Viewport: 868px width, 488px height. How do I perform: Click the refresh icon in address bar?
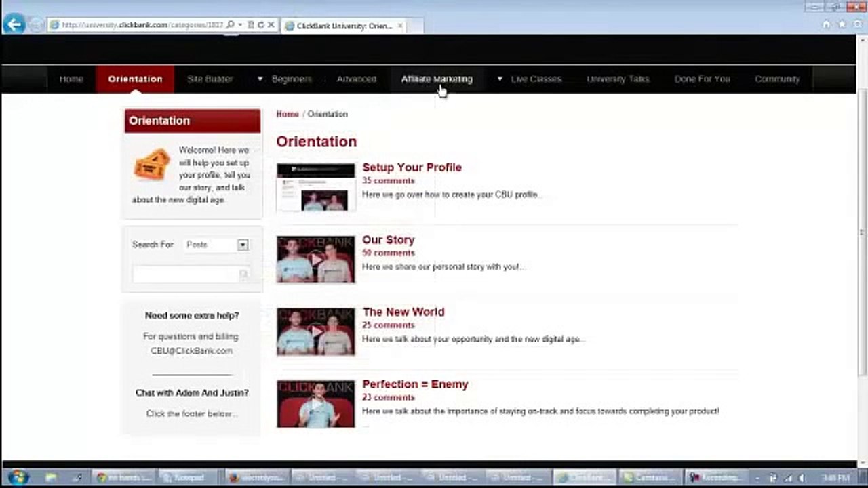[261, 25]
